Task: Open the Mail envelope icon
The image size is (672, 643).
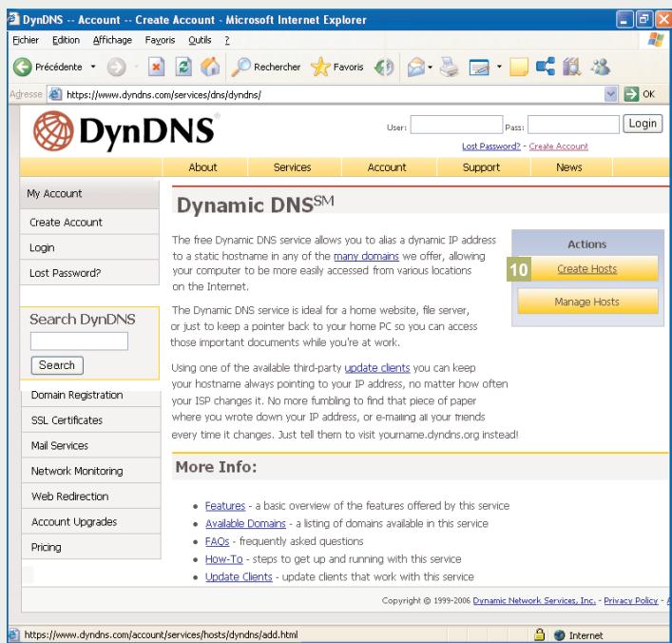Action: (x=415, y=67)
